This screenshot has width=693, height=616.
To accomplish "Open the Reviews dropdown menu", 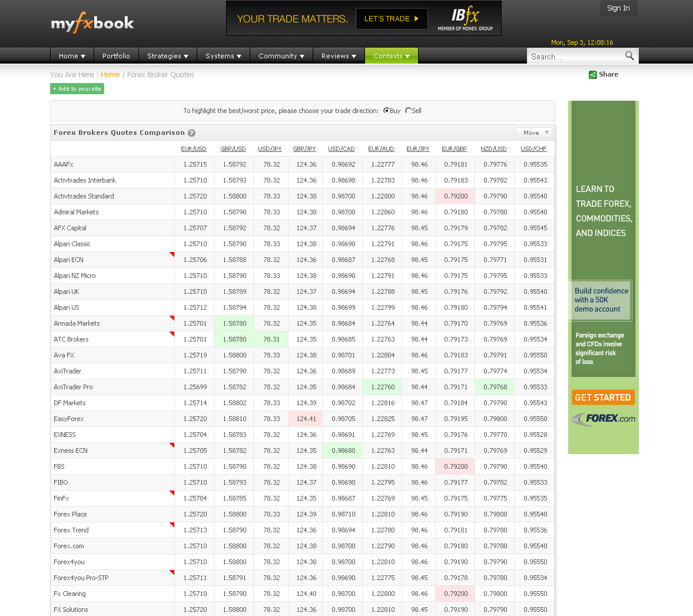I will [x=339, y=56].
